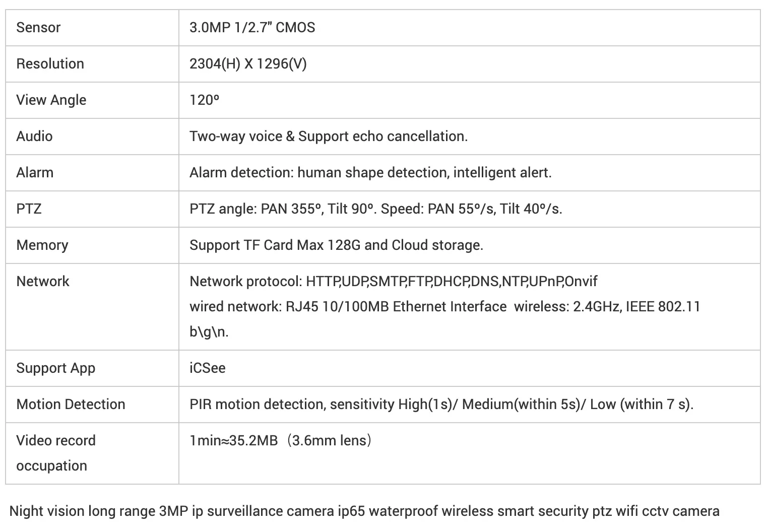This screenshot has height=532, width=767.
Task: Click the View Angle label
Action: (x=51, y=100)
